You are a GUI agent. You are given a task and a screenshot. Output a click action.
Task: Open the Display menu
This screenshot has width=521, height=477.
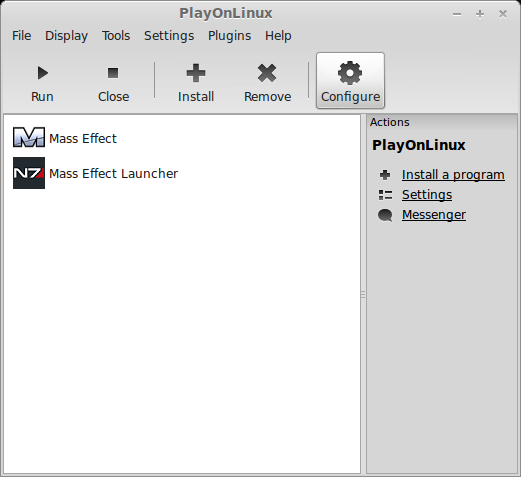pos(67,36)
